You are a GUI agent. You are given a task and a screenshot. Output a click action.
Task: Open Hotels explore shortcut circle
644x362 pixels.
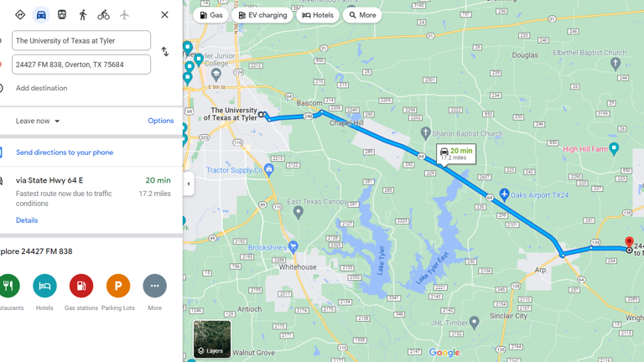pos(44,286)
